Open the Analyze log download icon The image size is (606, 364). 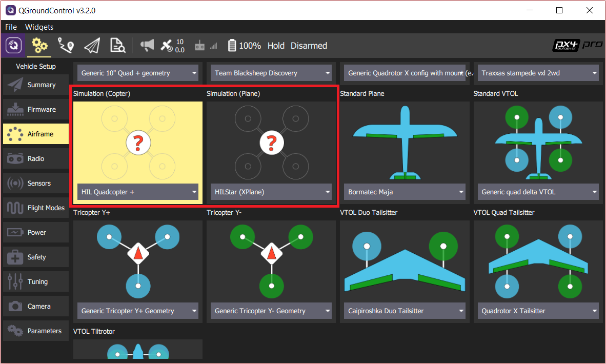click(117, 46)
